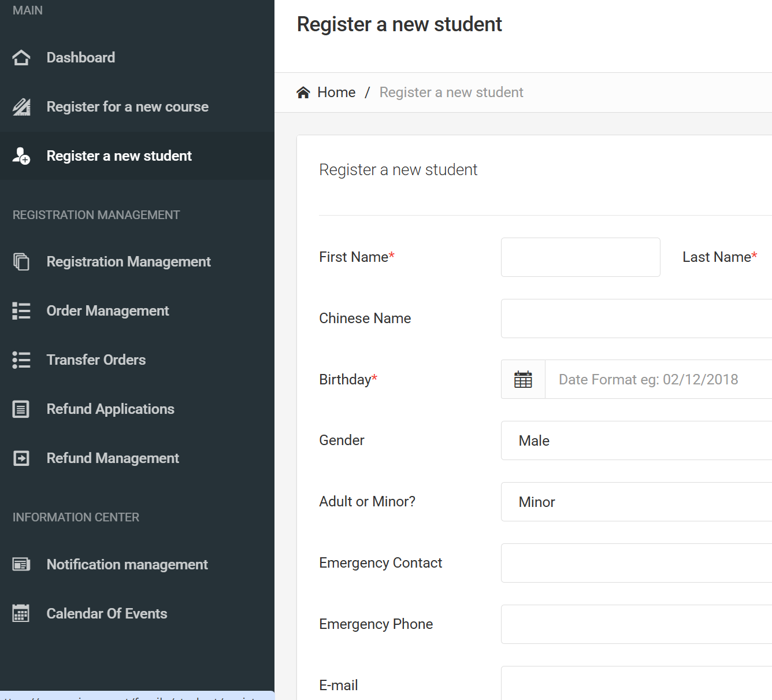
Task: Open Calendar Of Events from sidebar
Action: point(107,614)
